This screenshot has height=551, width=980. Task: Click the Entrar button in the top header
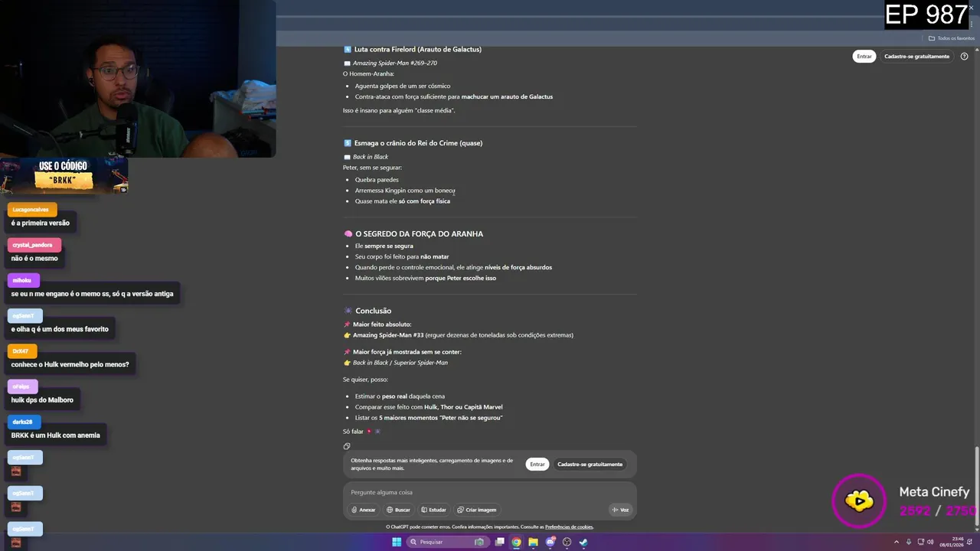coord(864,56)
